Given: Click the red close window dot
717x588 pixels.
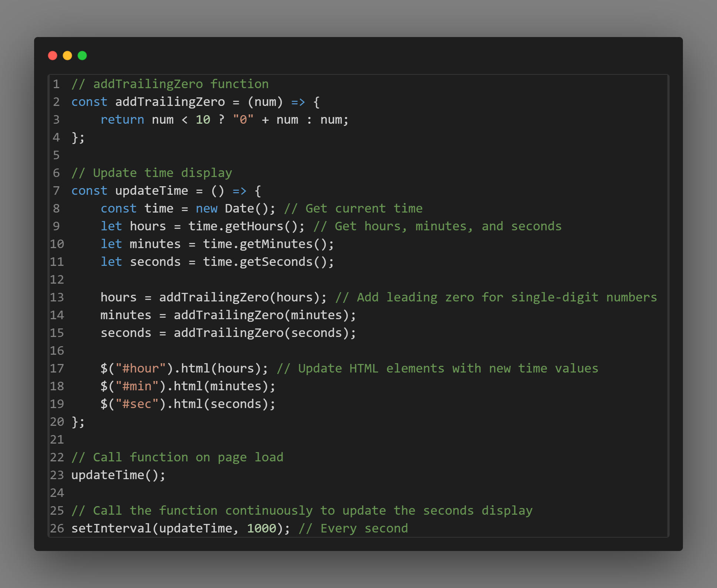Looking at the screenshot, I should [x=53, y=56].
